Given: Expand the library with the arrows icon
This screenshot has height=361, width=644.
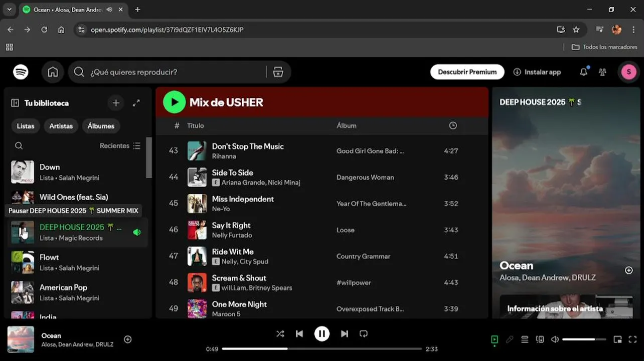Looking at the screenshot, I should [x=136, y=103].
